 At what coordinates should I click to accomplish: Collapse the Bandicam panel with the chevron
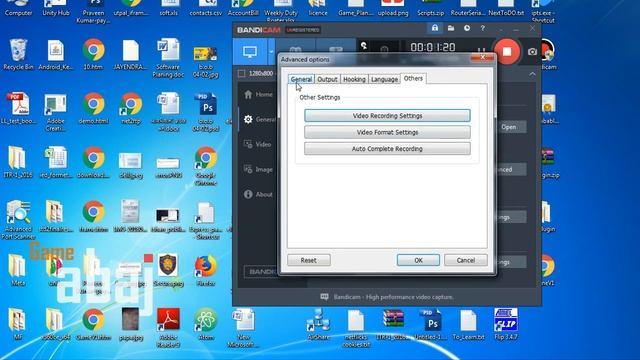(x=532, y=74)
